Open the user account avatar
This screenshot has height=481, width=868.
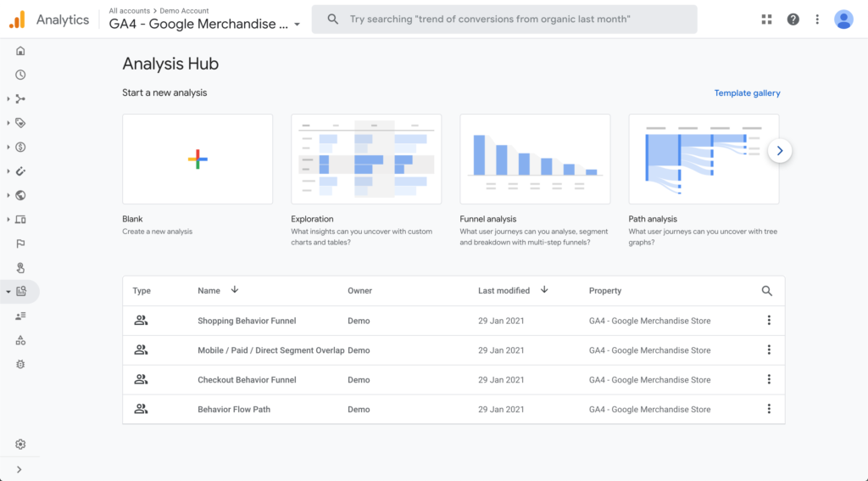843,20
